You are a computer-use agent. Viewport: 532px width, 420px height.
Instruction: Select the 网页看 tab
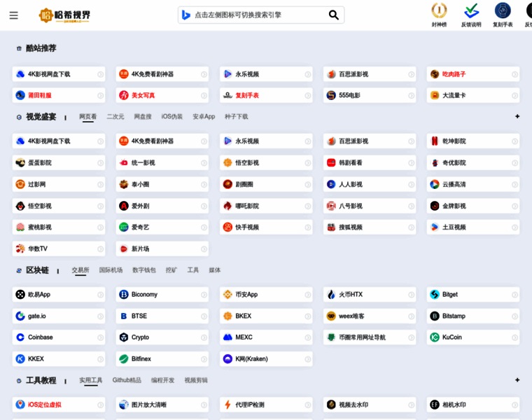pyautogui.click(x=88, y=117)
